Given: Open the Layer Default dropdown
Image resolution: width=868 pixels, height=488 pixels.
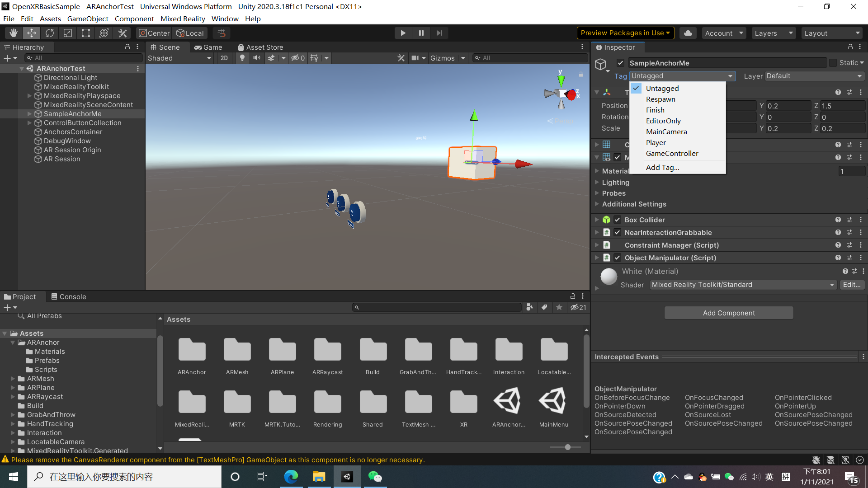Looking at the screenshot, I should [815, 76].
